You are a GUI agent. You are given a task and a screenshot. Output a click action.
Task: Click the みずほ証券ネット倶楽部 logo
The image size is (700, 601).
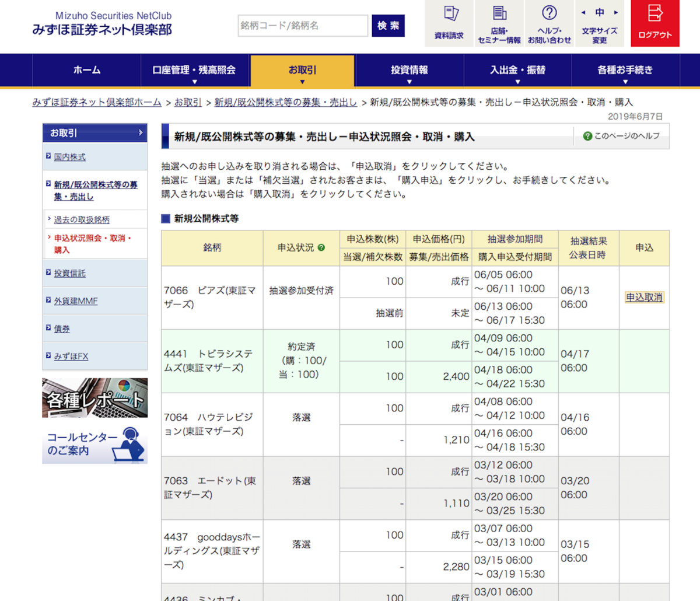point(102,24)
